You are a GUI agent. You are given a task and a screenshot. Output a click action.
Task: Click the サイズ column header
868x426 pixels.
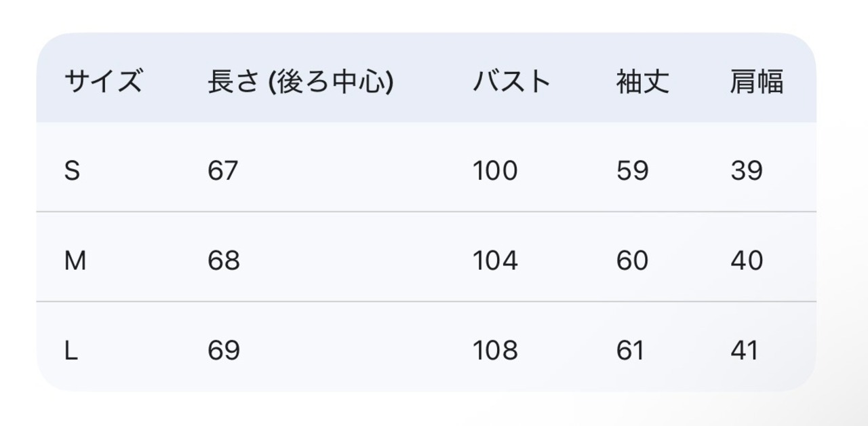[103, 82]
